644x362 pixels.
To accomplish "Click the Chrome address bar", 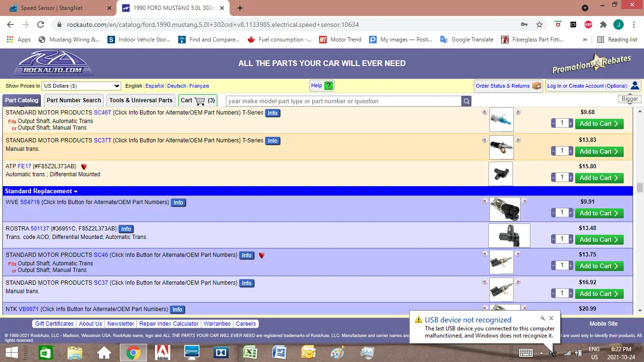I will pyautogui.click(x=288, y=25).
